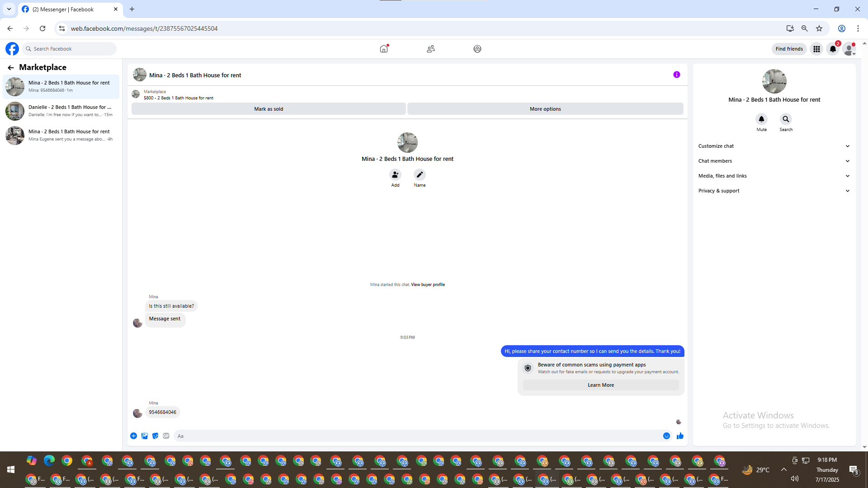Viewport: 868px width, 488px height.
Task: Go back using the Marketplace arrow
Action: (11, 68)
